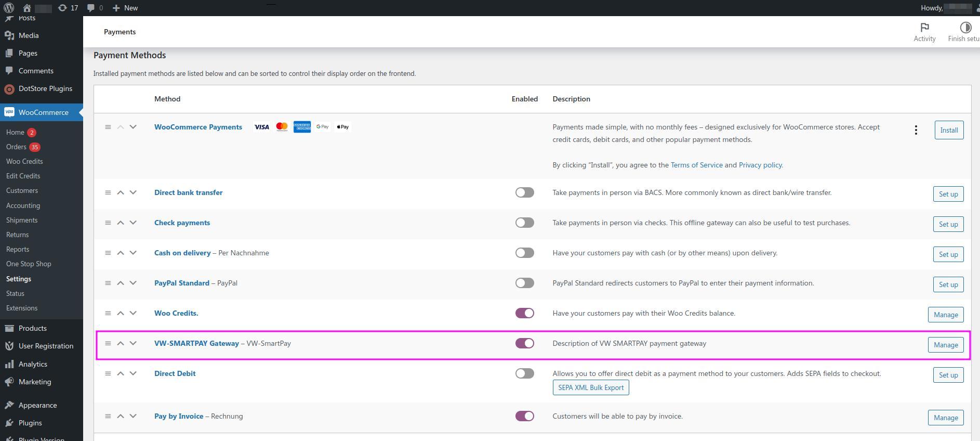Grab drag handle for VW-SMARTPAY Gateway
The image size is (980, 441).
(108, 343)
